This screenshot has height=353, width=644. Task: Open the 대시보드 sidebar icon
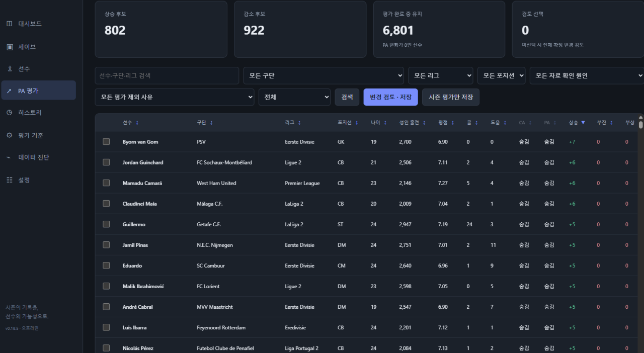10,24
